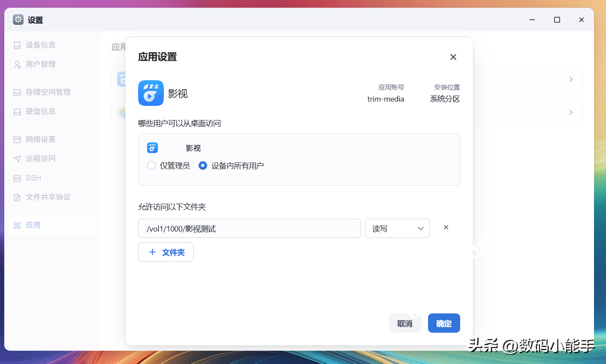Click the 设备信息 sidebar icon

[x=17, y=45]
